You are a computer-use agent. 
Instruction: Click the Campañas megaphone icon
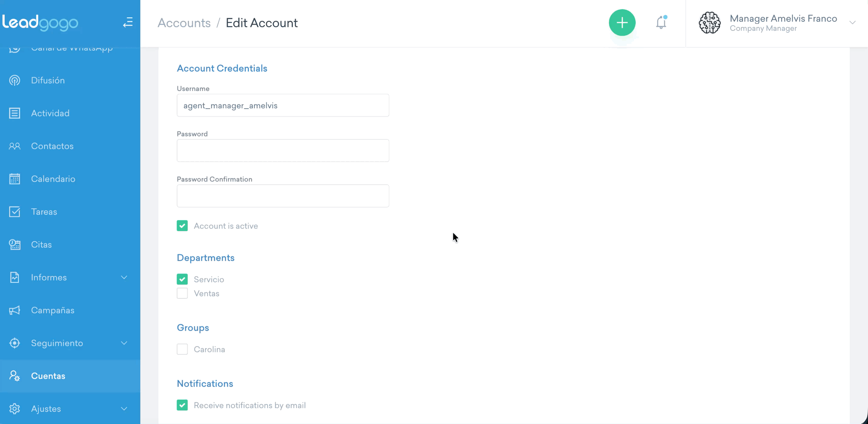pos(15,310)
